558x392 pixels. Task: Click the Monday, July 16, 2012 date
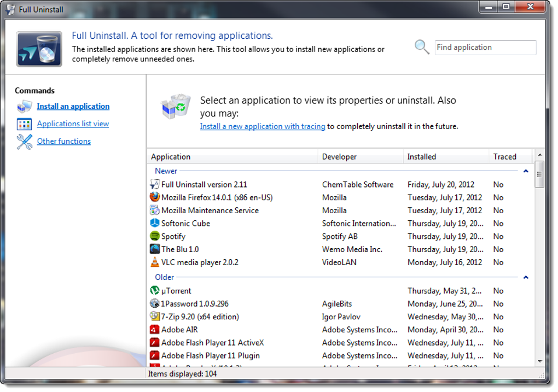[445, 262]
